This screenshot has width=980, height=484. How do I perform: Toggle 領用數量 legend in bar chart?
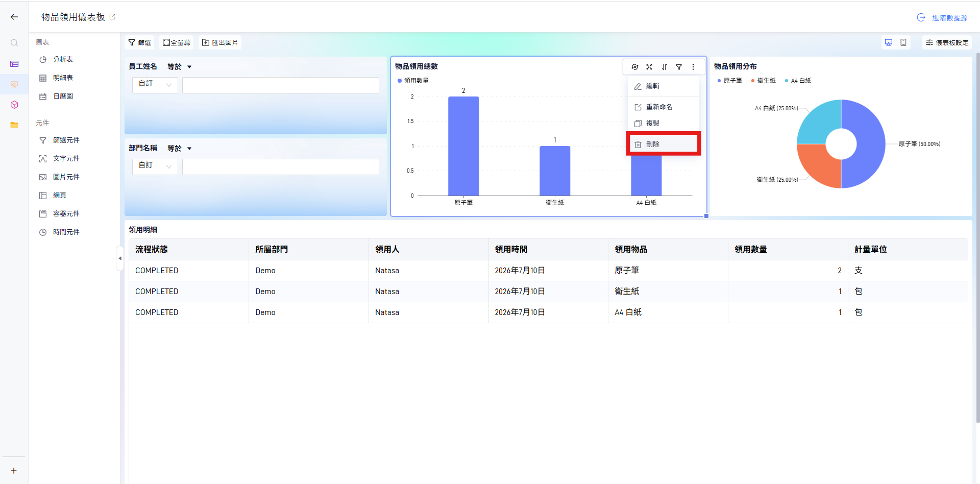tap(413, 81)
